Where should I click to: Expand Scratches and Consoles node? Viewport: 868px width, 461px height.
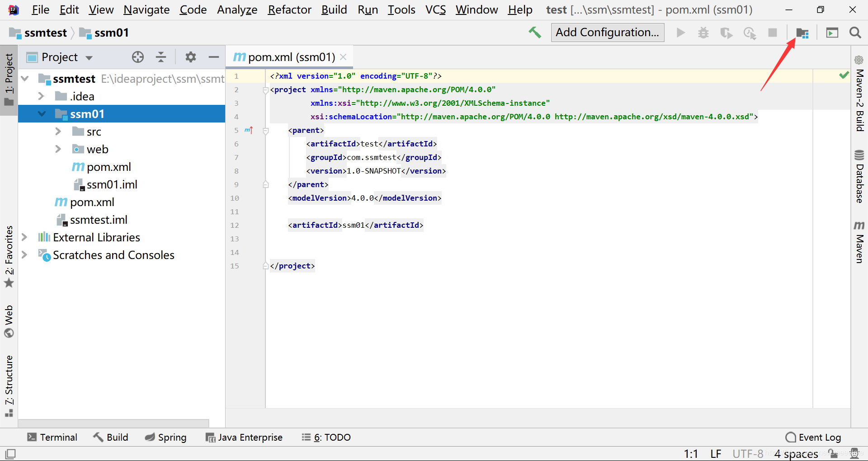(x=24, y=255)
